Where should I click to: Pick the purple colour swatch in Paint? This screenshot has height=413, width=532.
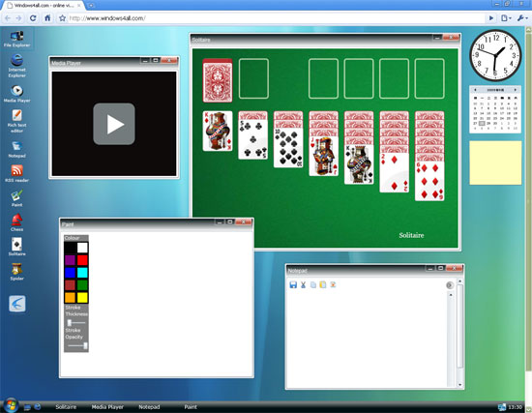point(71,260)
